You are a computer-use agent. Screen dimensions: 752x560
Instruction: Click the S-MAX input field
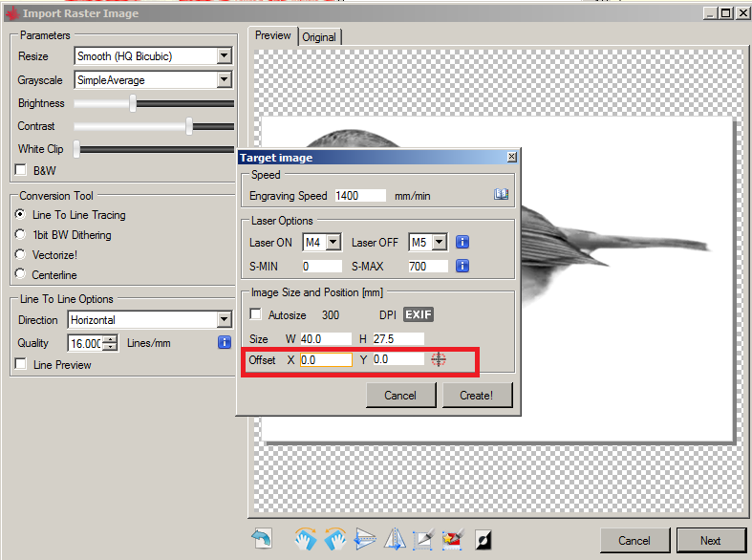pyautogui.click(x=428, y=266)
